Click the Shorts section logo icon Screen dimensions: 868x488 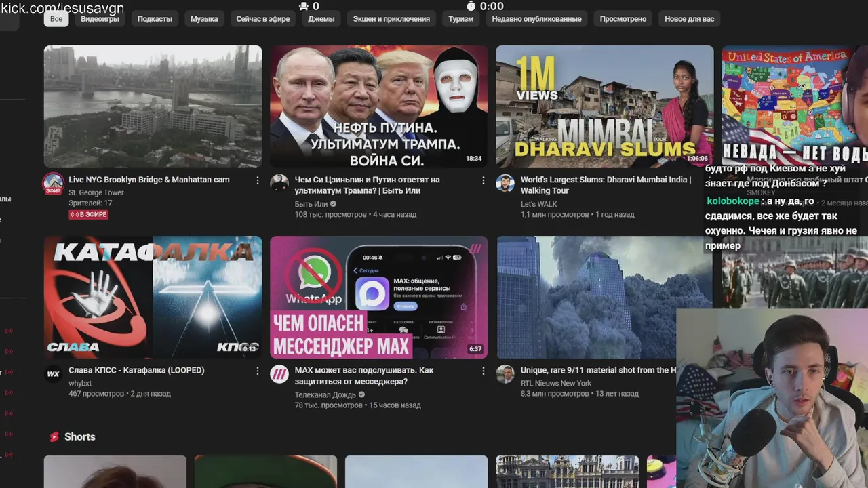[54, 437]
